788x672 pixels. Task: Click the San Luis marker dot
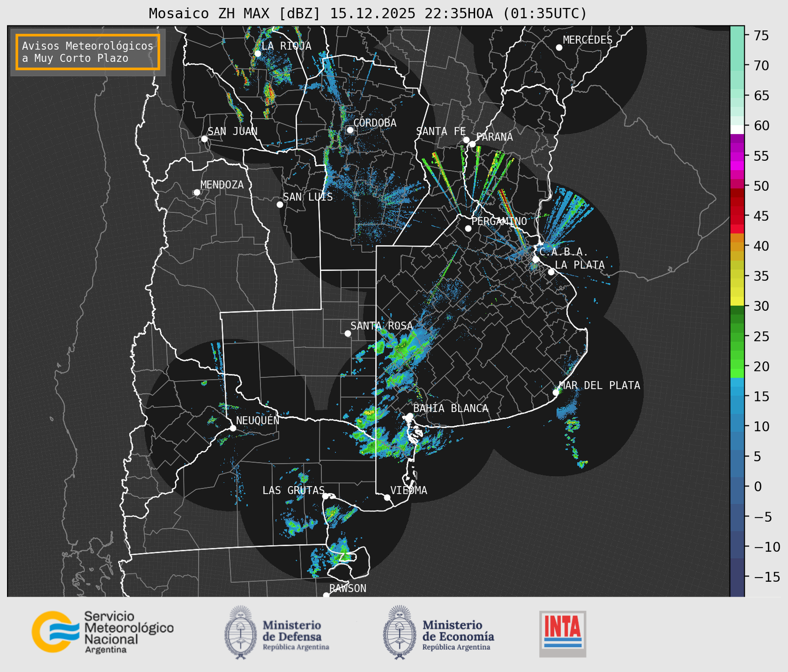coord(280,204)
